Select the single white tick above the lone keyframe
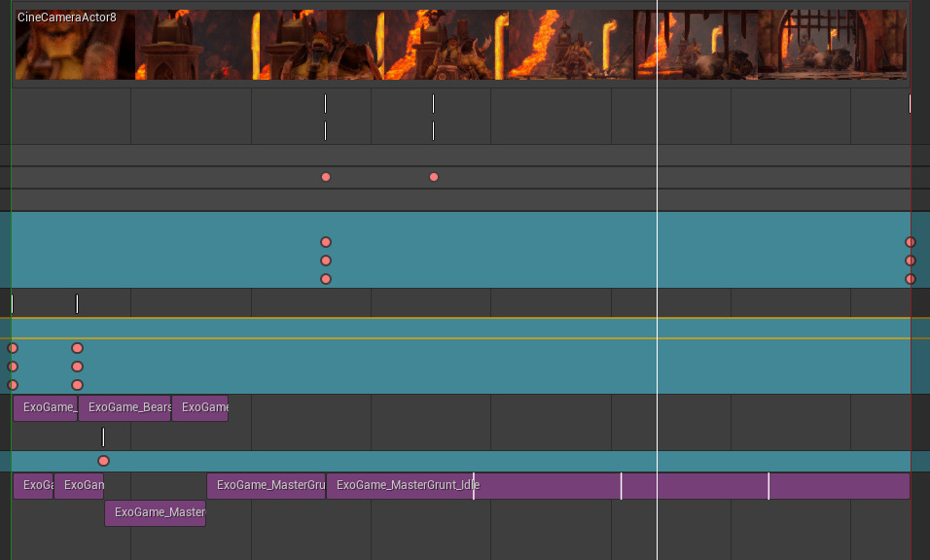The image size is (930, 560). [x=103, y=437]
